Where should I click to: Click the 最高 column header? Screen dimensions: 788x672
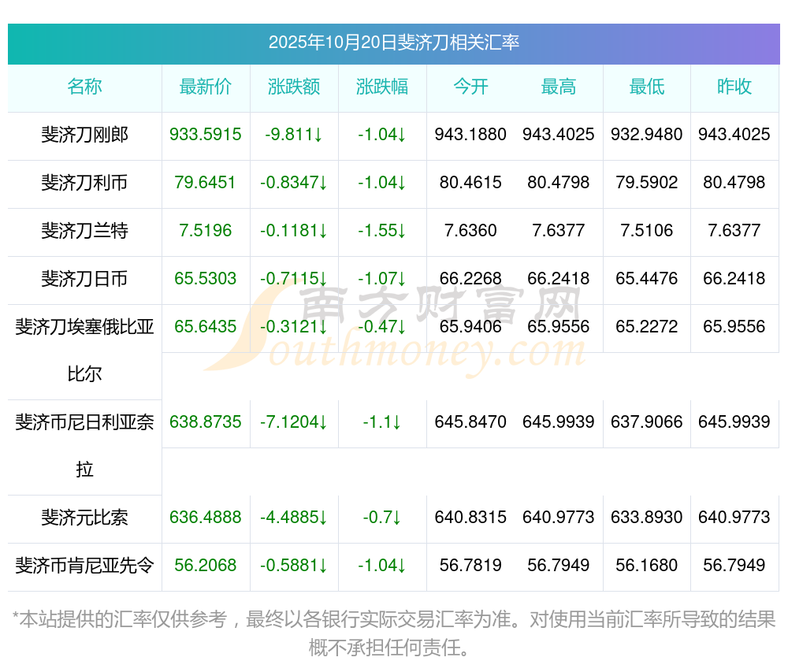pyautogui.click(x=559, y=87)
